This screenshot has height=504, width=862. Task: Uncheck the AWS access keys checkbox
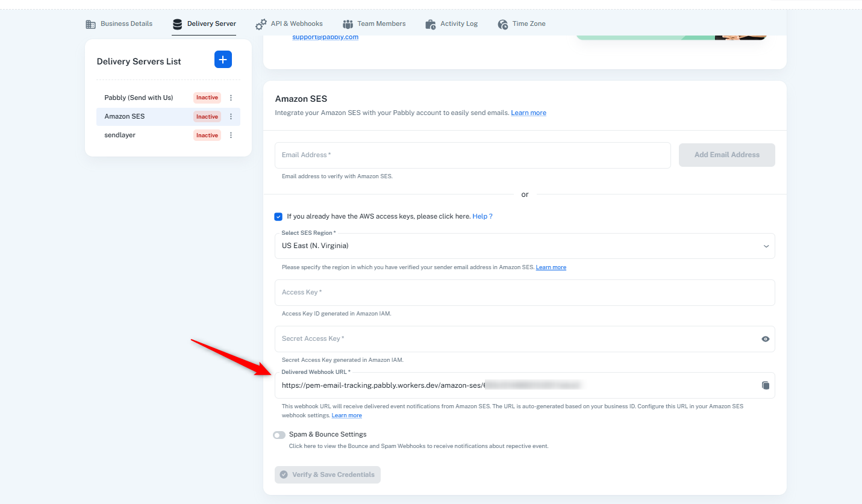278,217
